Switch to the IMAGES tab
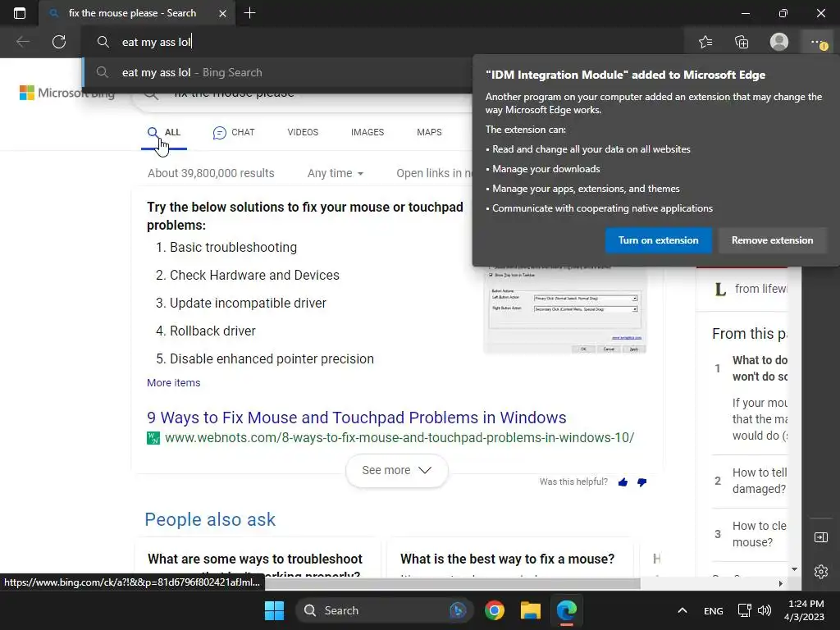The image size is (840, 630). click(367, 132)
